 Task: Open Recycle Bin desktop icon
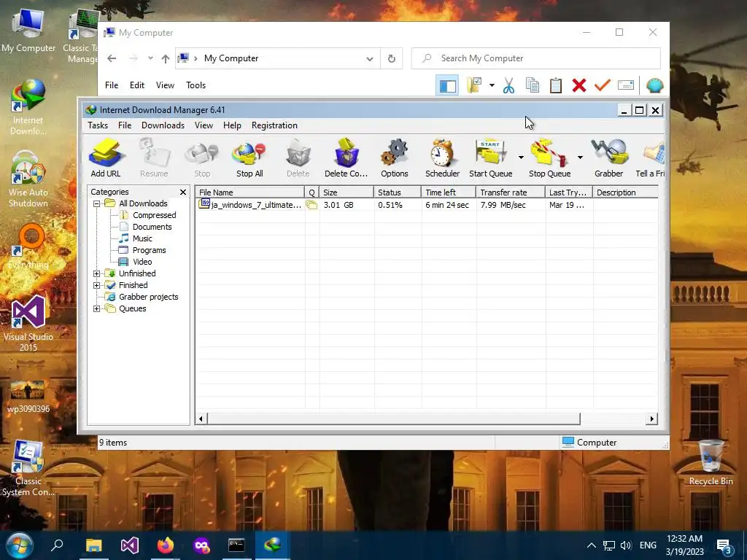point(711,463)
